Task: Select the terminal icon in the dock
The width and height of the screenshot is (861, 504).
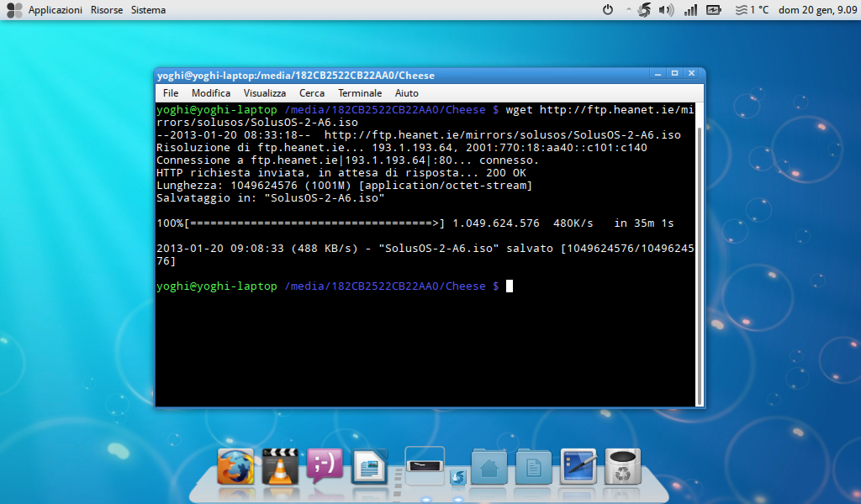Action: pos(425,465)
